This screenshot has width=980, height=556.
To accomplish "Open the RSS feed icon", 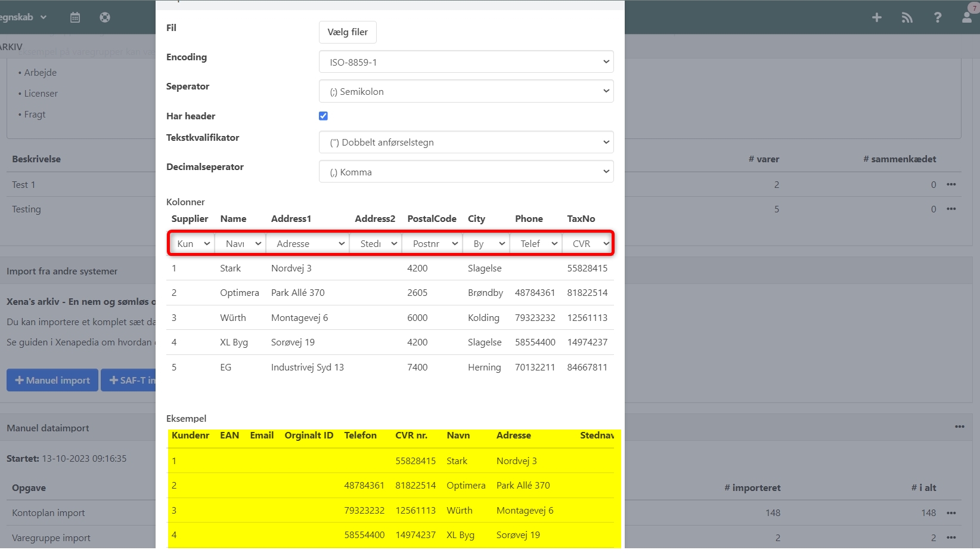I will [907, 17].
